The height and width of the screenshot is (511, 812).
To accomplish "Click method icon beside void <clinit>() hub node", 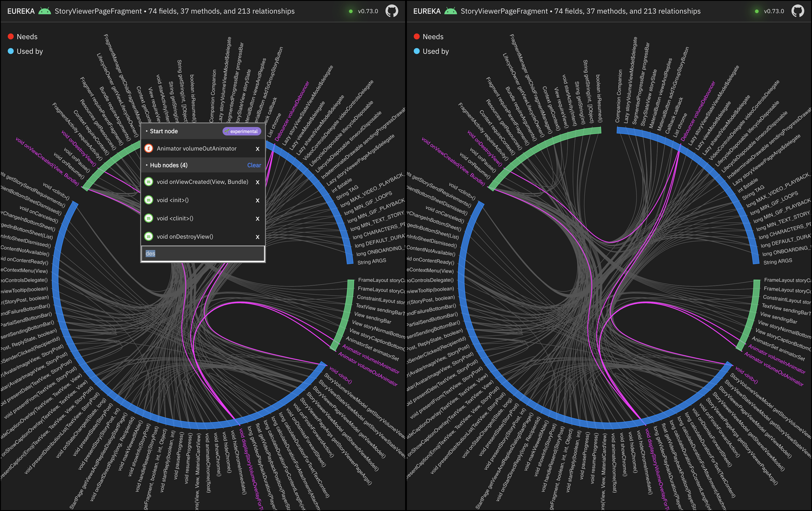I will [x=149, y=218].
